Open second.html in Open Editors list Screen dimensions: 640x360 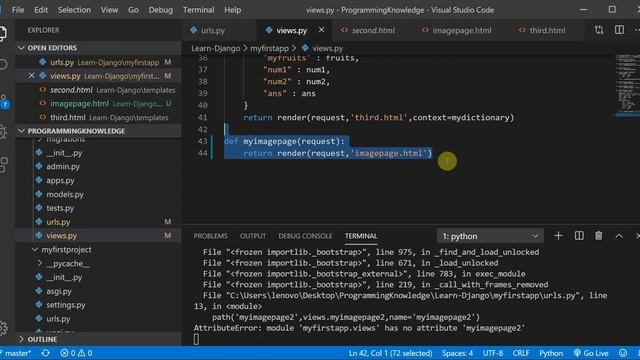click(x=99, y=90)
